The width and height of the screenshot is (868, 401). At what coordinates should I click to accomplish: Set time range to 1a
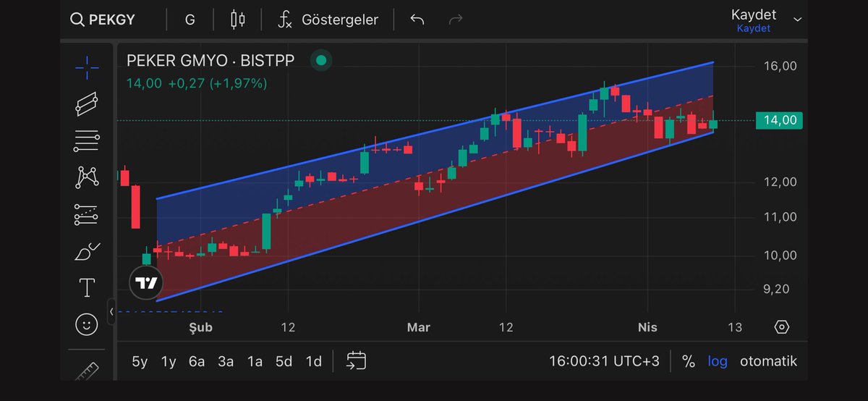pyautogui.click(x=255, y=361)
